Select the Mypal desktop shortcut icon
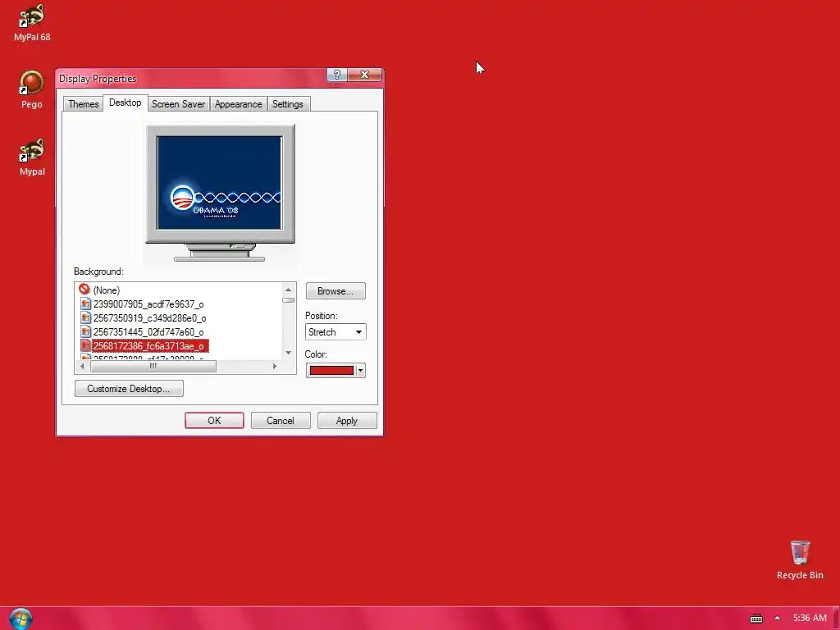 32,157
